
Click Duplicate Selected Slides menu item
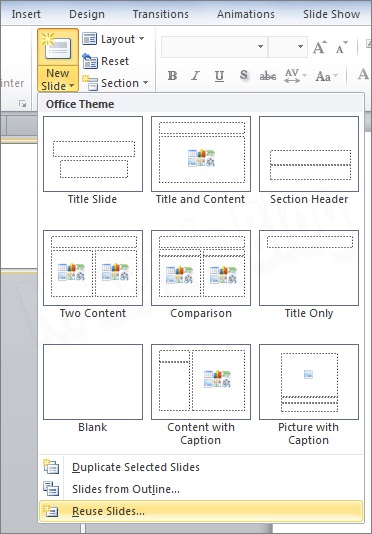click(x=201, y=467)
